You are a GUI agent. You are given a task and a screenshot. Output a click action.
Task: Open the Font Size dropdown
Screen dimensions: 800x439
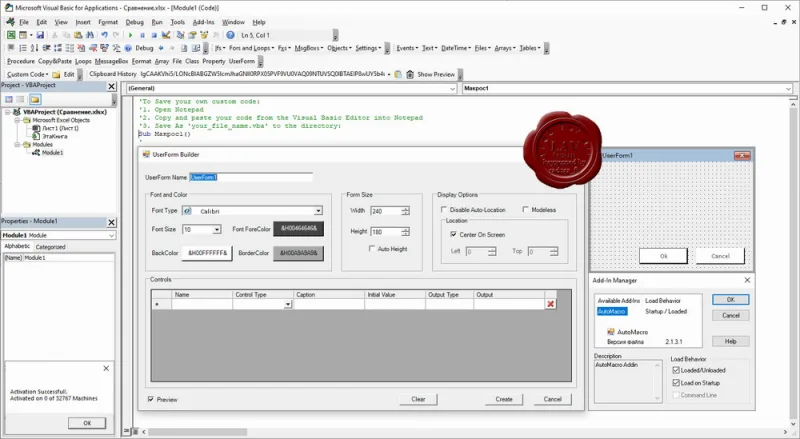(x=217, y=230)
